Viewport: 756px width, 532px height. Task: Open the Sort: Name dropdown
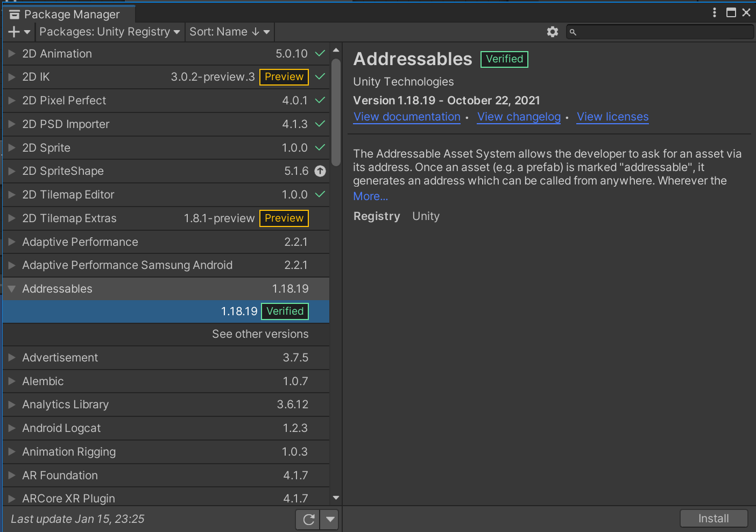coord(229,32)
